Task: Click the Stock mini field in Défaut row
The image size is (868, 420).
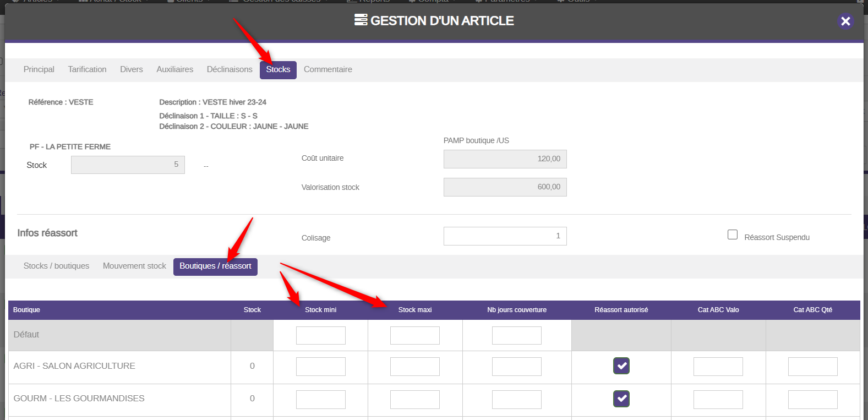Action: click(320, 335)
